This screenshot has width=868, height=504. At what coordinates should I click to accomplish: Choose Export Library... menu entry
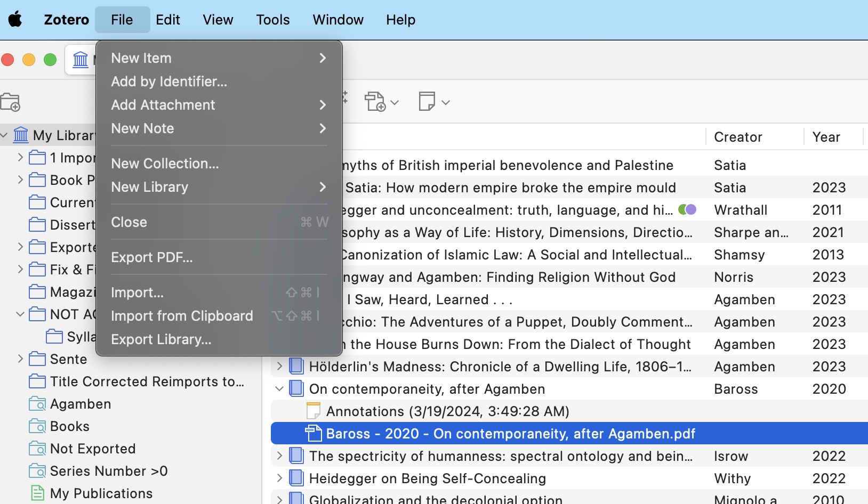coord(219,339)
